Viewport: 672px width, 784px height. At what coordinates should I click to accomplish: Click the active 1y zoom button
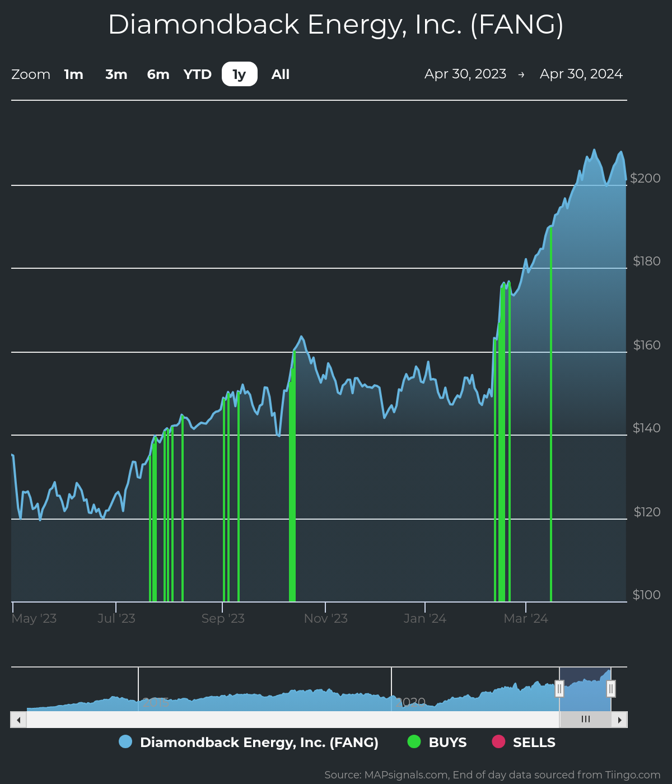240,74
